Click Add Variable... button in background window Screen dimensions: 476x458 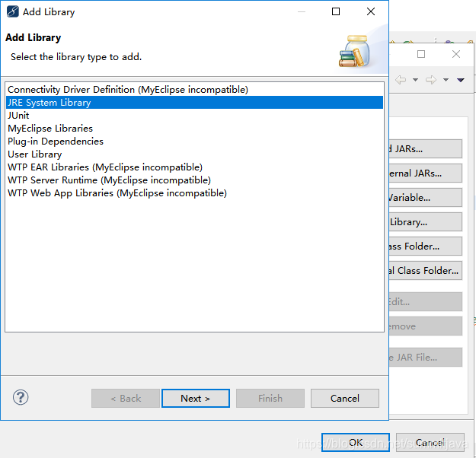425,198
